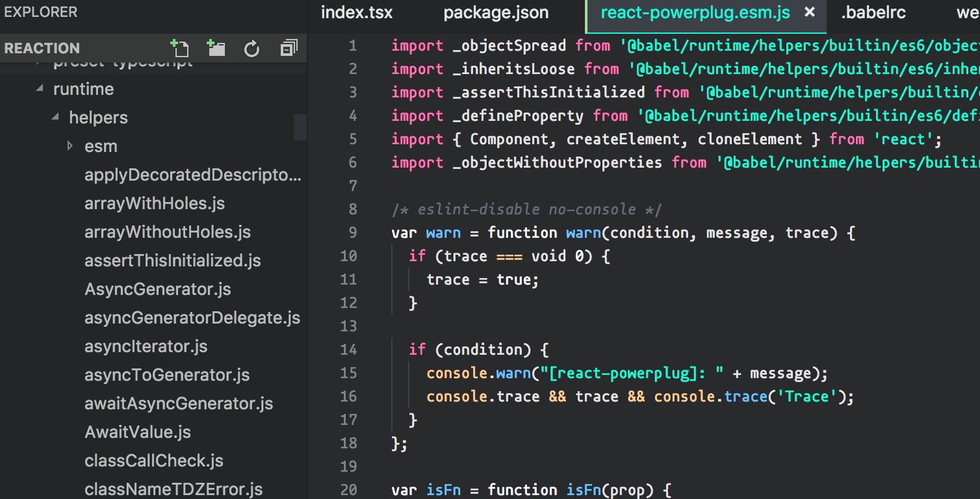Close the react-powerplug.esm.js tab

(x=809, y=12)
